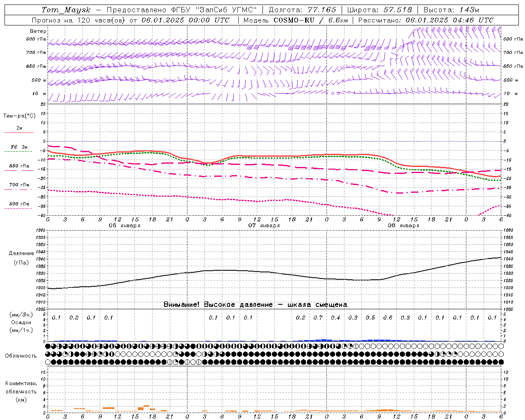Click the date label 07 января
525x420 pixels.
tap(264, 226)
